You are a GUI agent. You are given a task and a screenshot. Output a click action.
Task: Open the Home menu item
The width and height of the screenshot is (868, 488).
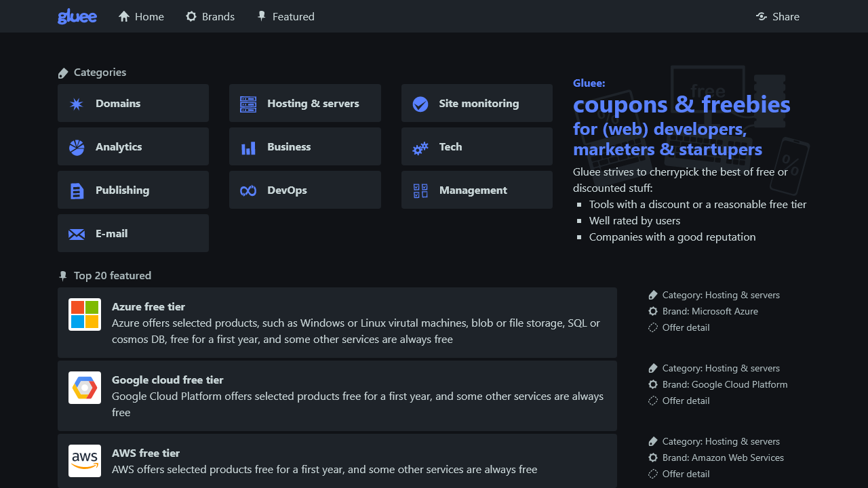(x=141, y=16)
